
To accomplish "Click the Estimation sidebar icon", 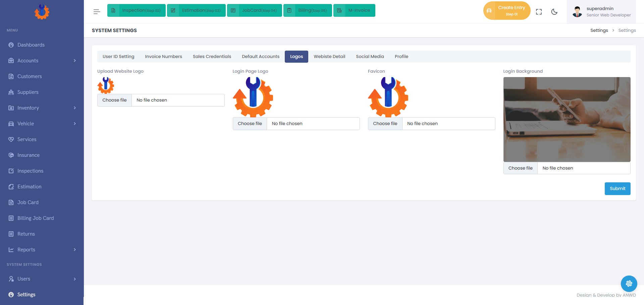I will (11, 187).
